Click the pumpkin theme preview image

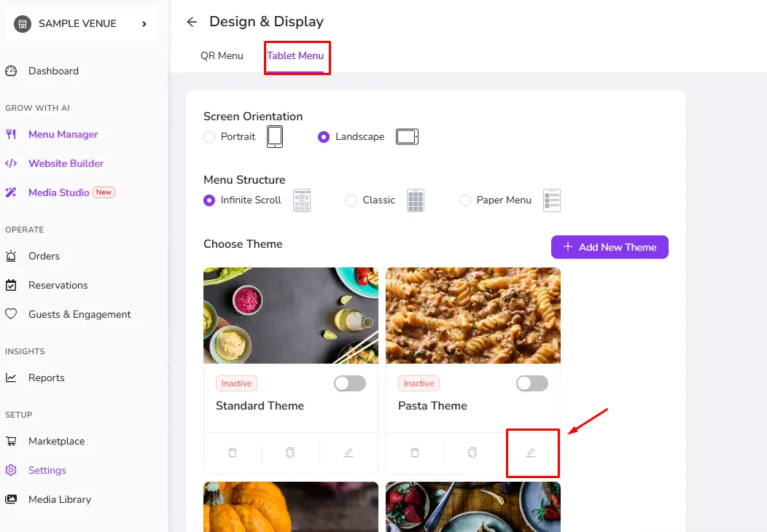[x=291, y=506]
